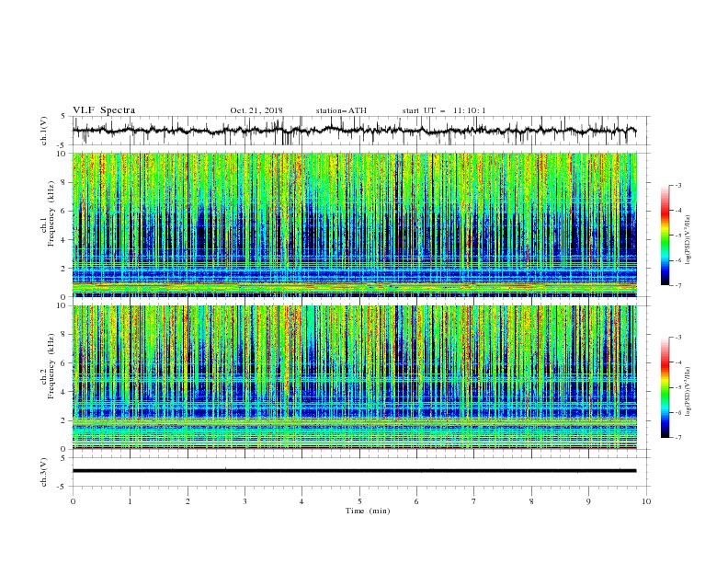Click the "station=ATH" label
Screen dimensions: 728x563
(x=341, y=110)
